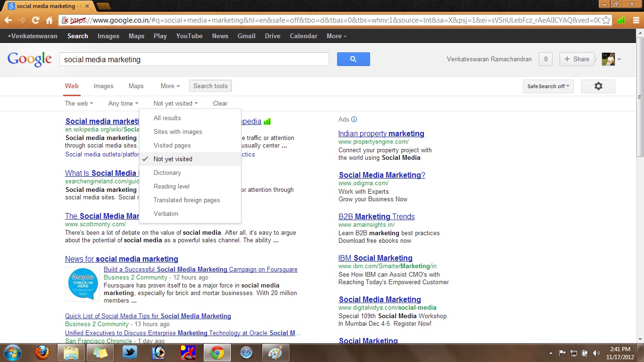Screen dimensions: 644x362
Task: Switch to Chrome in the taskbar
Action: coord(217,353)
